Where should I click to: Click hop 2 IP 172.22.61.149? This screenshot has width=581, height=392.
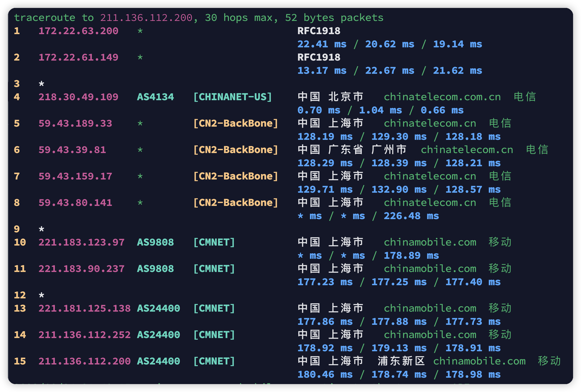[78, 57]
